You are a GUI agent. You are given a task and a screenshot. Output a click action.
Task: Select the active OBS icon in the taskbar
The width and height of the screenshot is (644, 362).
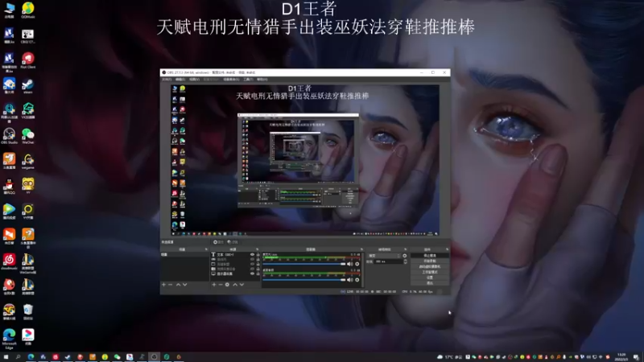(154, 357)
